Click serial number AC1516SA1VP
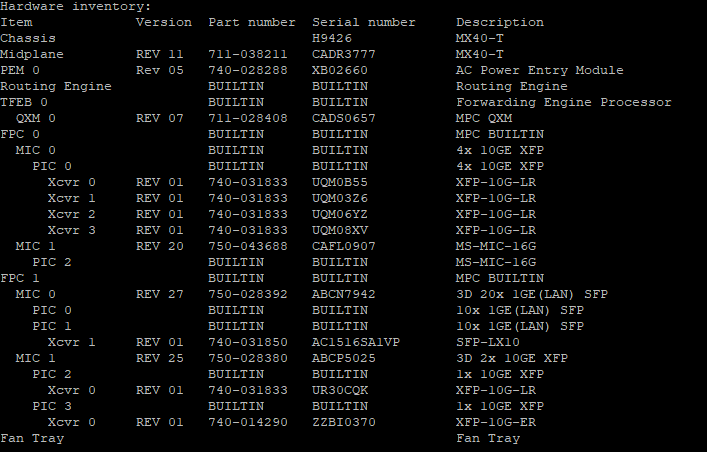The width and height of the screenshot is (707, 452). click(x=356, y=342)
